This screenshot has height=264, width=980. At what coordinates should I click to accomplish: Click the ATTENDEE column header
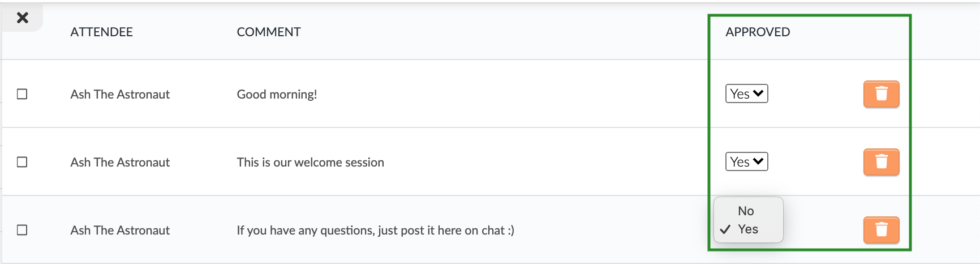102,32
